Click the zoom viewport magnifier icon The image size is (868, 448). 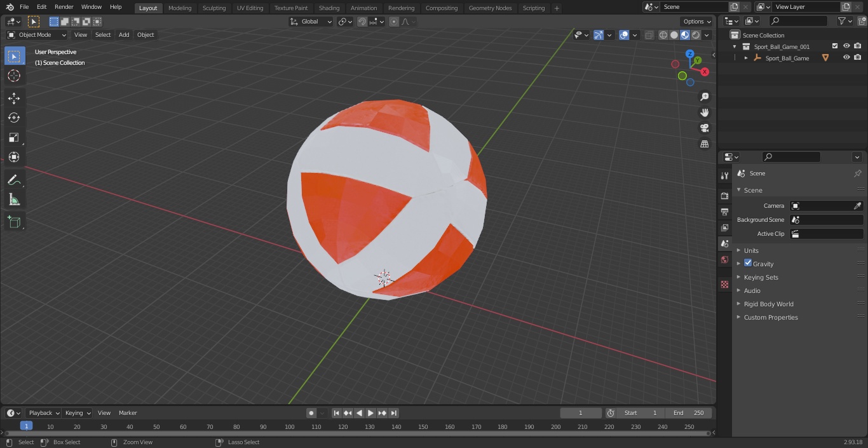(704, 97)
